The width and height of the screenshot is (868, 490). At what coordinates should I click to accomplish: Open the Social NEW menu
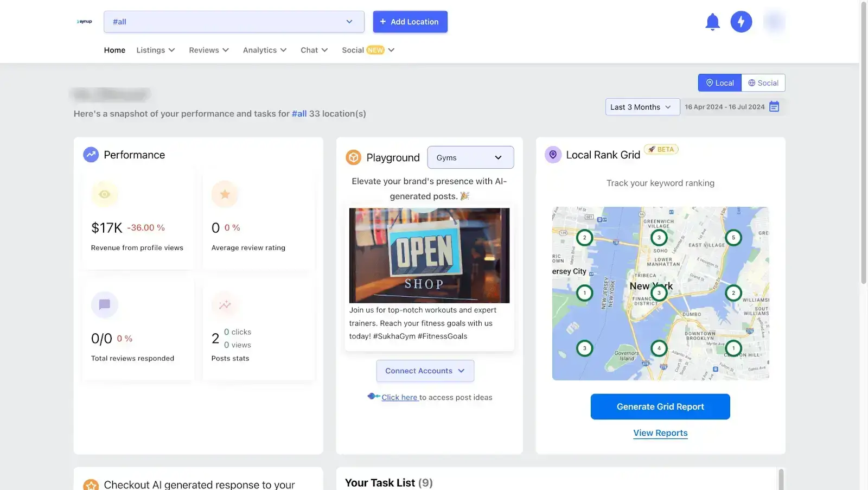tap(368, 50)
